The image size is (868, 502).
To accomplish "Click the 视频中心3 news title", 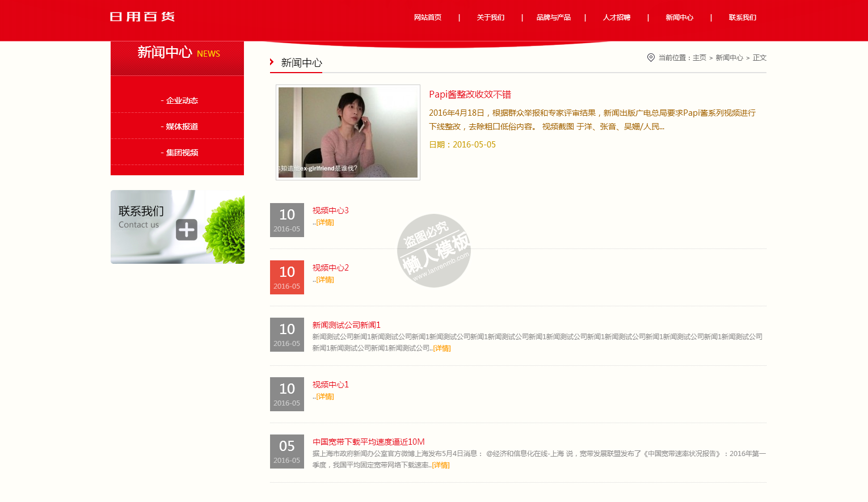I will click(x=330, y=210).
